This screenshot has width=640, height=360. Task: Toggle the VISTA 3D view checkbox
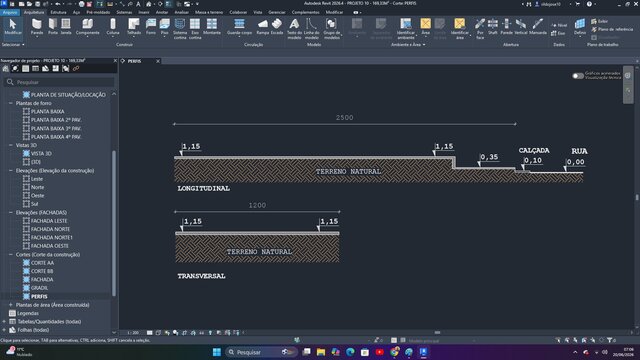pyautogui.click(x=26, y=153)
